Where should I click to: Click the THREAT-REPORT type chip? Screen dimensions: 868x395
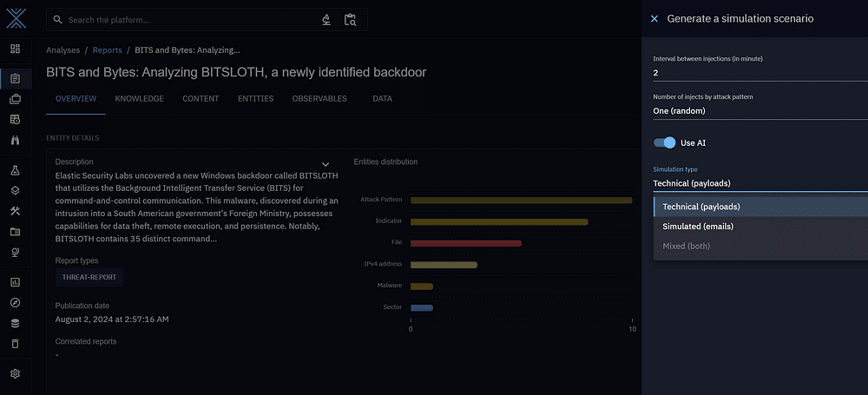[x=90, y=278]
